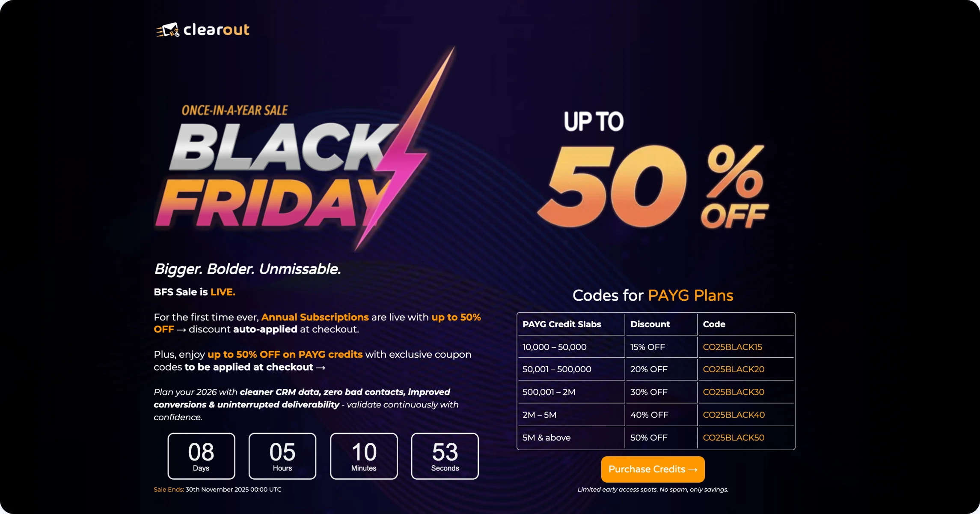Image resolution: width=980 pixels, height=514 pixels.
Task: Click the Annual Subscriptions highlighted text
Action: [315, 317]
